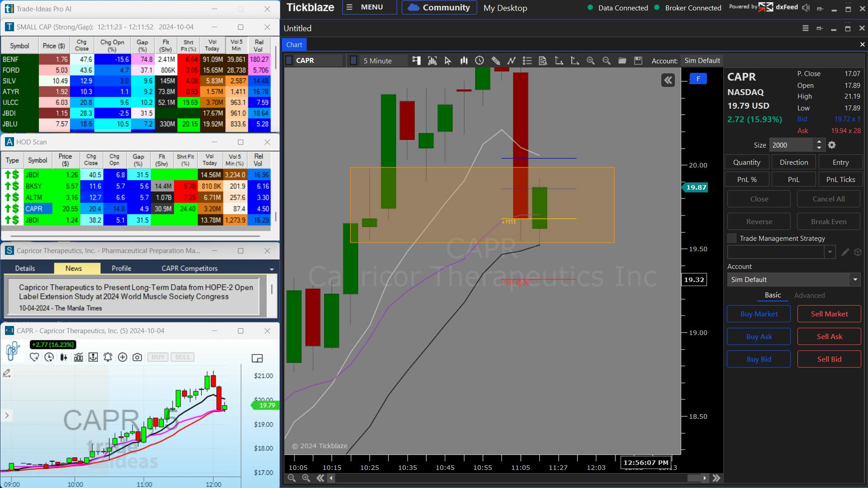Viewport: 868px width, 488px height.
Task: Click the Size input field
Action: (x=791, y=145)
